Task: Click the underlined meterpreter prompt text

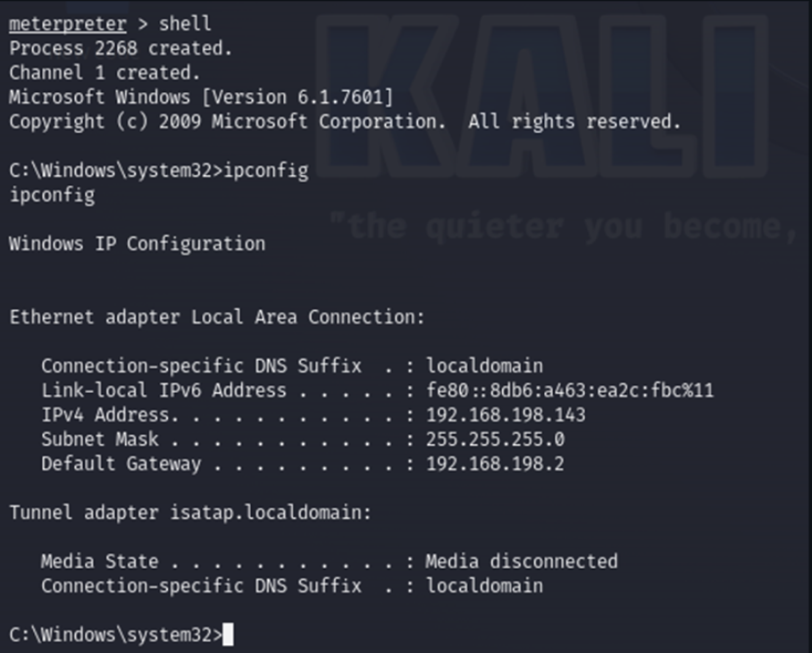Action: (68, 24)
